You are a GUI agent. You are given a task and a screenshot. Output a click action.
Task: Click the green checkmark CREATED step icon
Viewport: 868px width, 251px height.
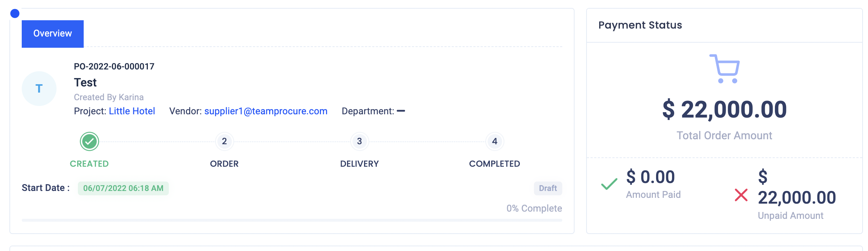[89, 141]
